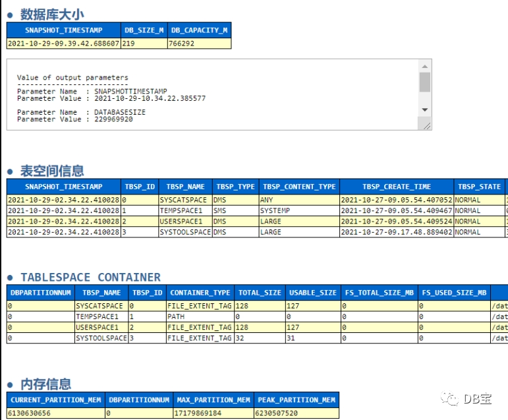Image resolution: width=508 pixels, height=420 pixels.
Task: Click the textarea resize grip handle
Action: (427, 126)
